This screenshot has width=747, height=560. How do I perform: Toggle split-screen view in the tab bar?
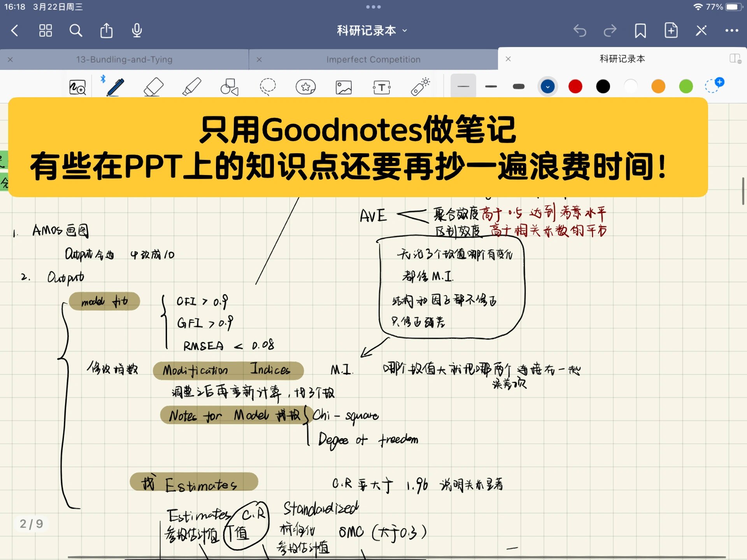click(x=735, y=59)
